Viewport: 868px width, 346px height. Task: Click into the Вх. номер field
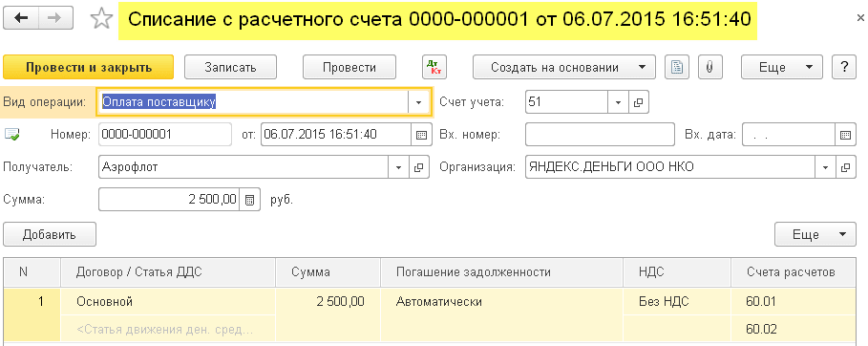coord(600,134)
